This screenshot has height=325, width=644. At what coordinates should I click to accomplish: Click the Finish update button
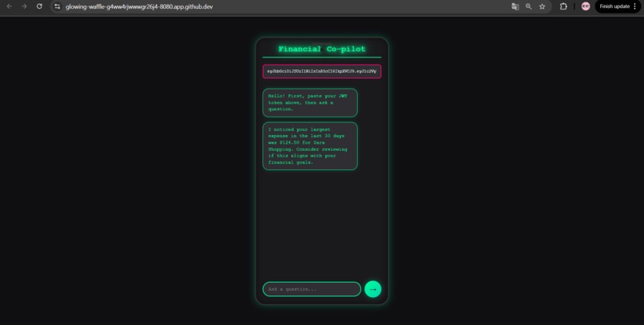tap(614, 6)
